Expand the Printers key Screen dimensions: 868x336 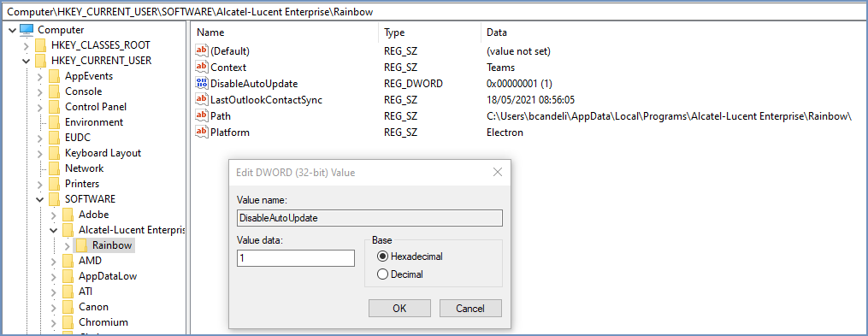tap(40, 184)
